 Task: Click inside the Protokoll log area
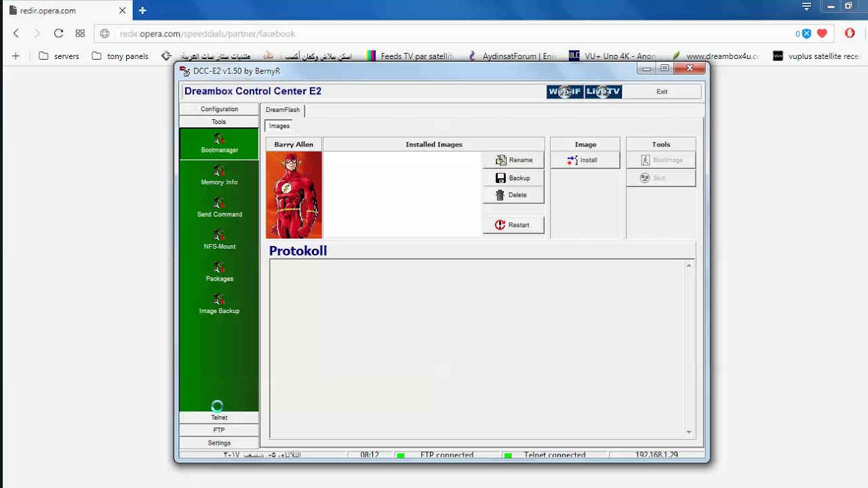click(477, 348)
